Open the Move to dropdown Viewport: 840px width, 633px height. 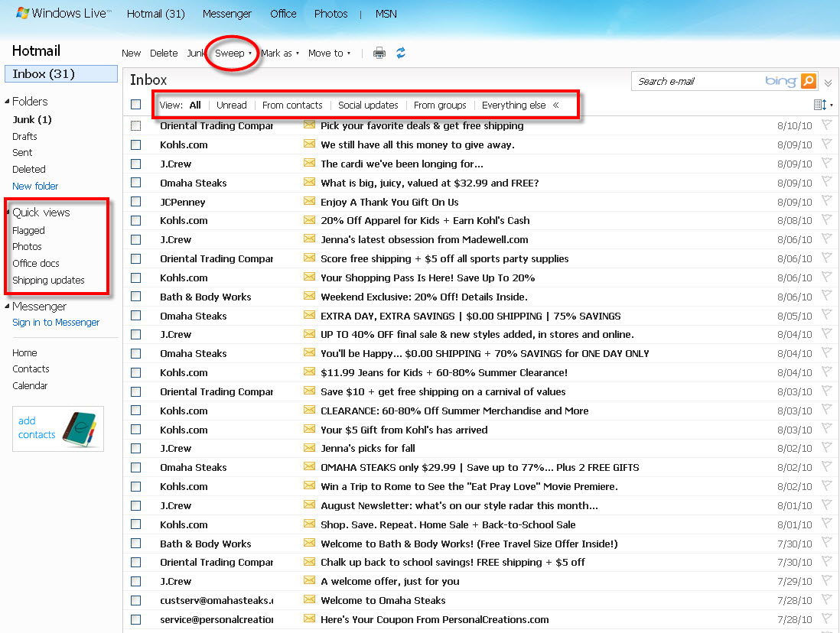329,53
